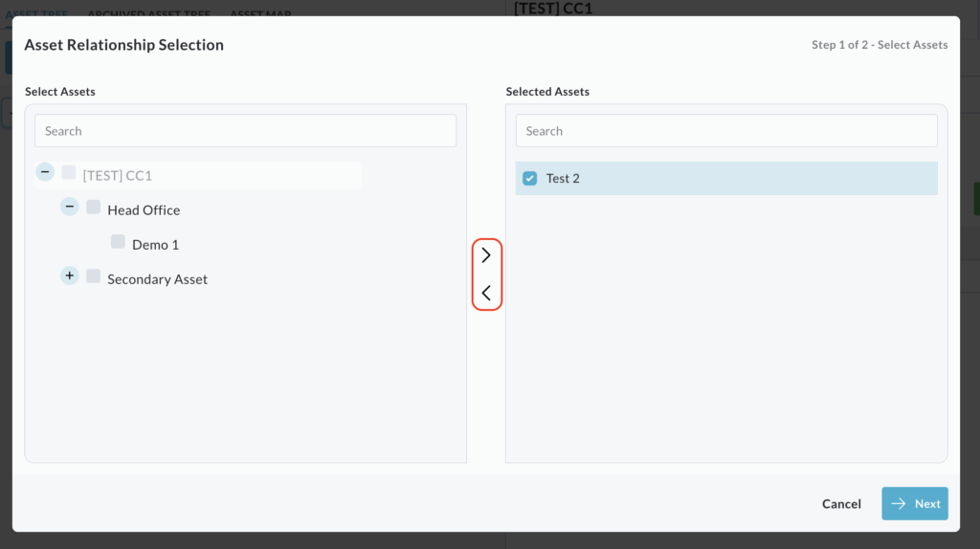The height and width of the screenshot is (549, 980).
Task: Collapse the [TEST] CC1 tree node
Action: (x=45, y=172)
